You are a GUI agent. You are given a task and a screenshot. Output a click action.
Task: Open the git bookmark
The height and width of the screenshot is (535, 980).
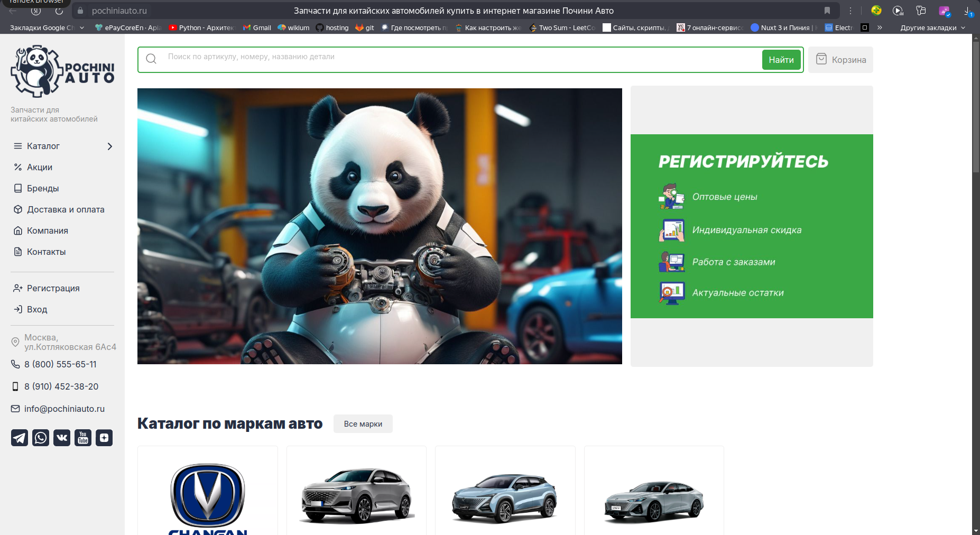(x=365, y=27)
